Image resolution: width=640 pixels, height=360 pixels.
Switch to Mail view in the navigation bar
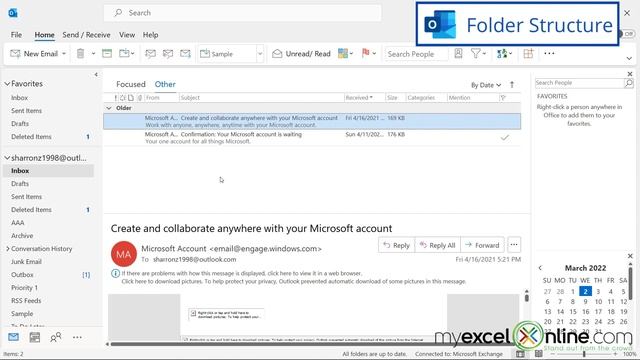point(13,337)
